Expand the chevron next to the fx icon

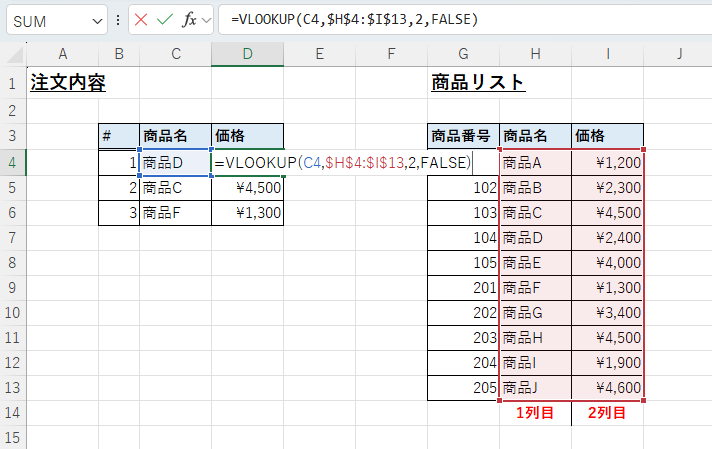click(x=207, y=20)
